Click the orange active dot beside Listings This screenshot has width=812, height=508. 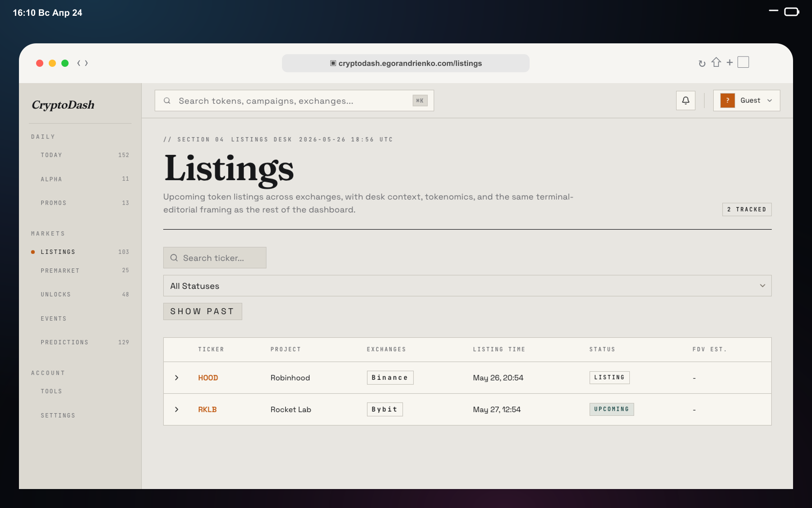[32, 252]
